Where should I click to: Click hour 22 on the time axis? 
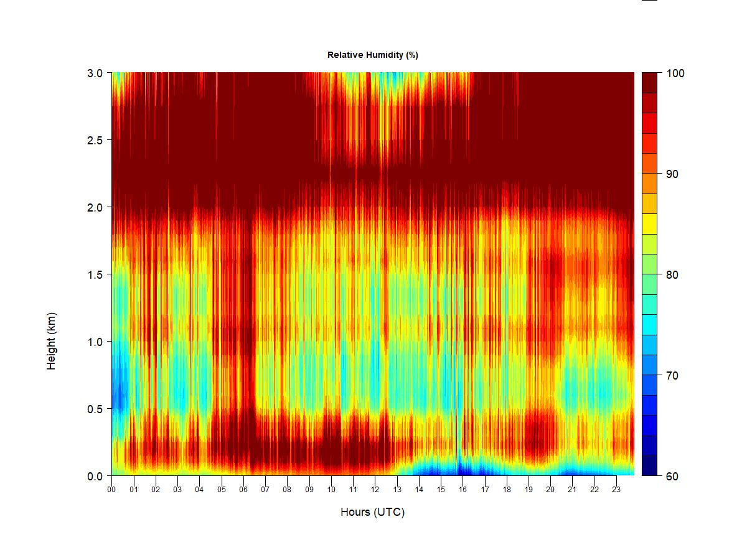pos(594,490)
